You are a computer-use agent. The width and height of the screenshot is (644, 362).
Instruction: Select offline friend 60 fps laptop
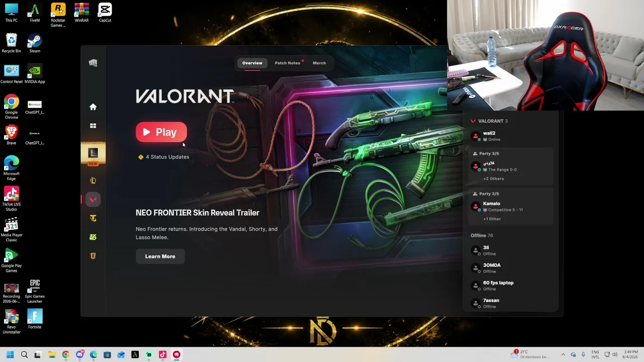(510, 286)
